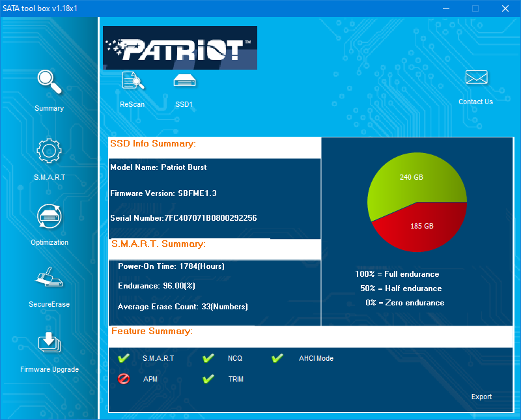Click the S.M.A.R.T feature label

tap(158, 358)
